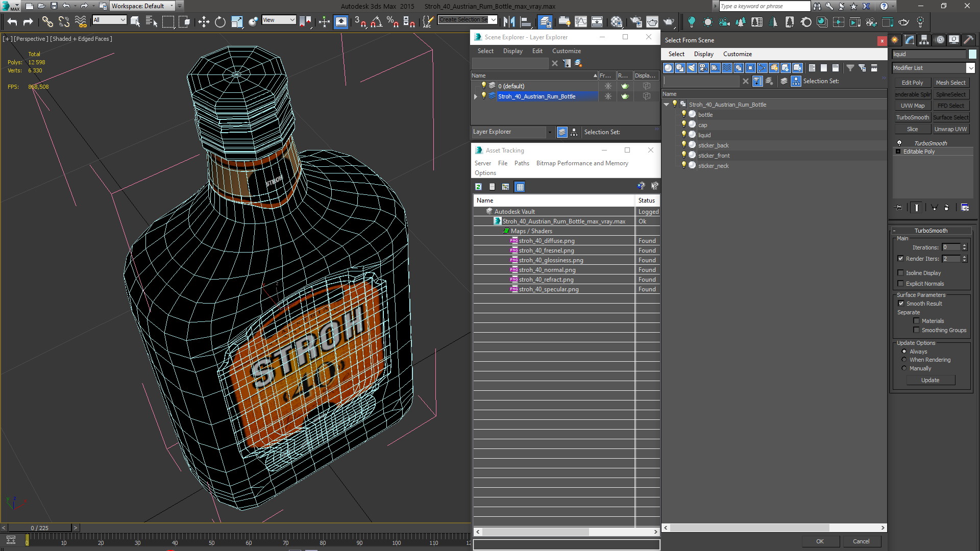Select Always update option
Viewport: 980px width, 551px height.
click(x=904, y=352)
